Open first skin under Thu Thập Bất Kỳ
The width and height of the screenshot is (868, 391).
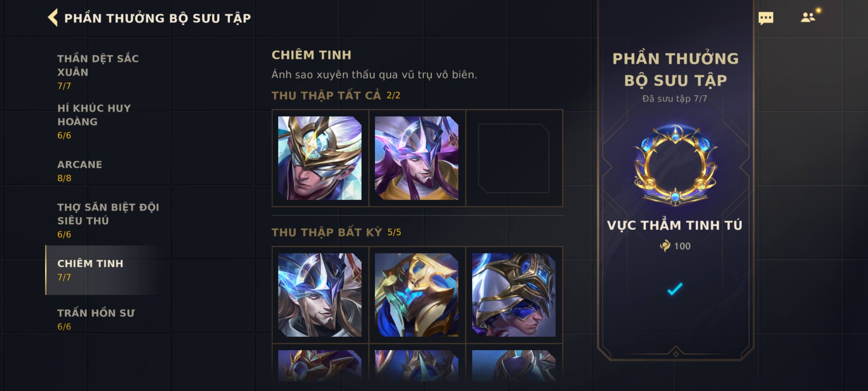pos(320,295)
